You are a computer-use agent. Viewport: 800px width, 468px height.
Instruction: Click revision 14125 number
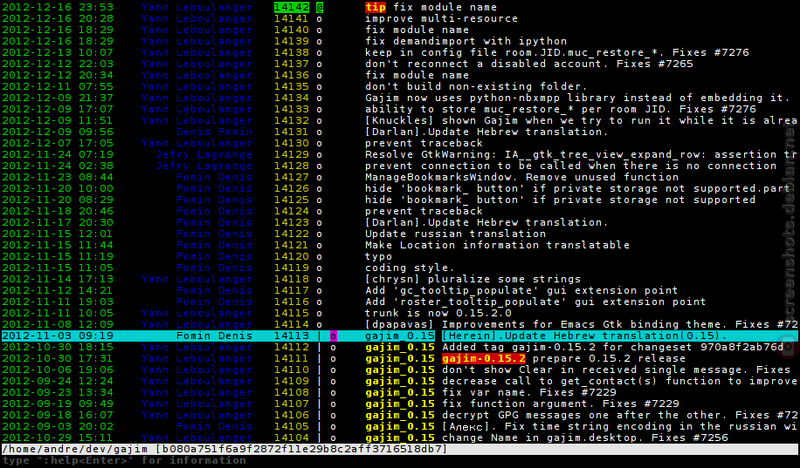(291, 200)
